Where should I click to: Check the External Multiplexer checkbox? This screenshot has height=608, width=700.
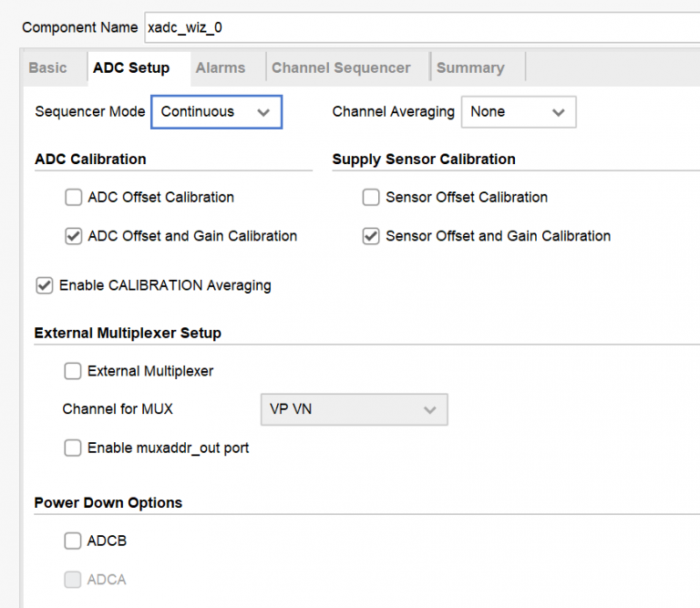(x=73, y=371)
